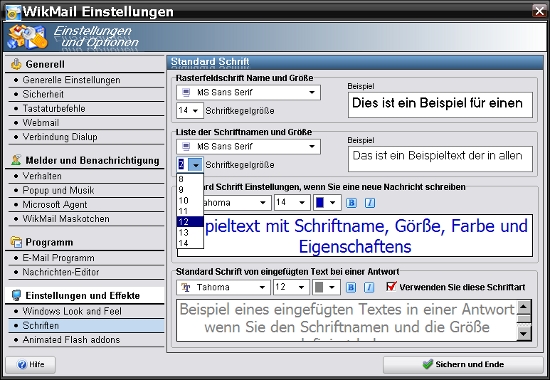Viewport: 550px width, 380px height.
Task: Select the Sicherheit settings entry
Action: click(43, 94)
